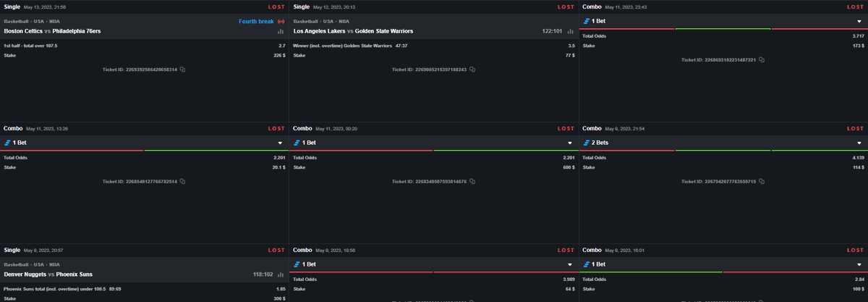Click odds 2.7 on Celtics ticket

click(282, 45)
